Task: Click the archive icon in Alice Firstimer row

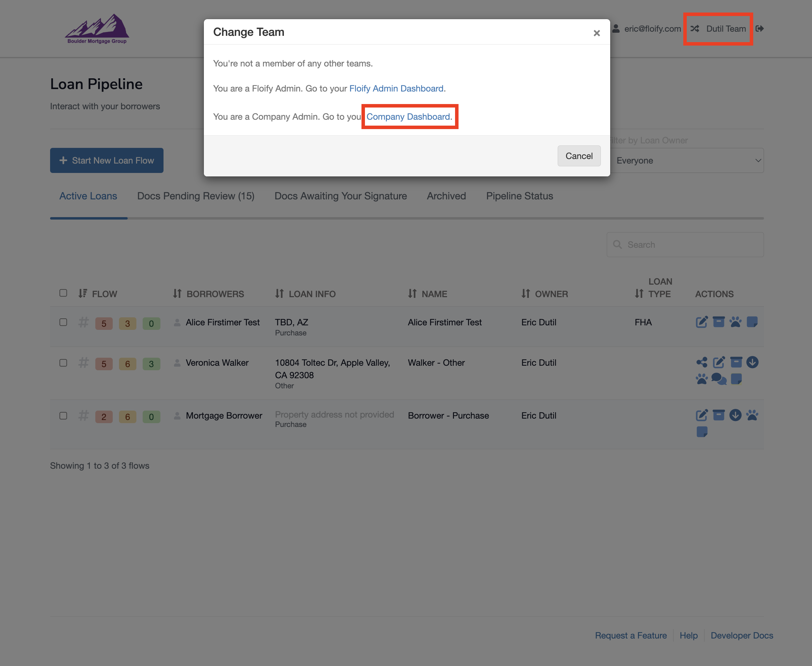Action: (x=718, y=322)
